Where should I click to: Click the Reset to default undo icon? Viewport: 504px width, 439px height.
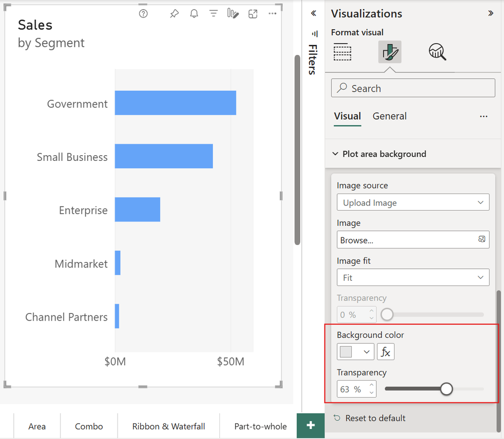tap(337, 418)
